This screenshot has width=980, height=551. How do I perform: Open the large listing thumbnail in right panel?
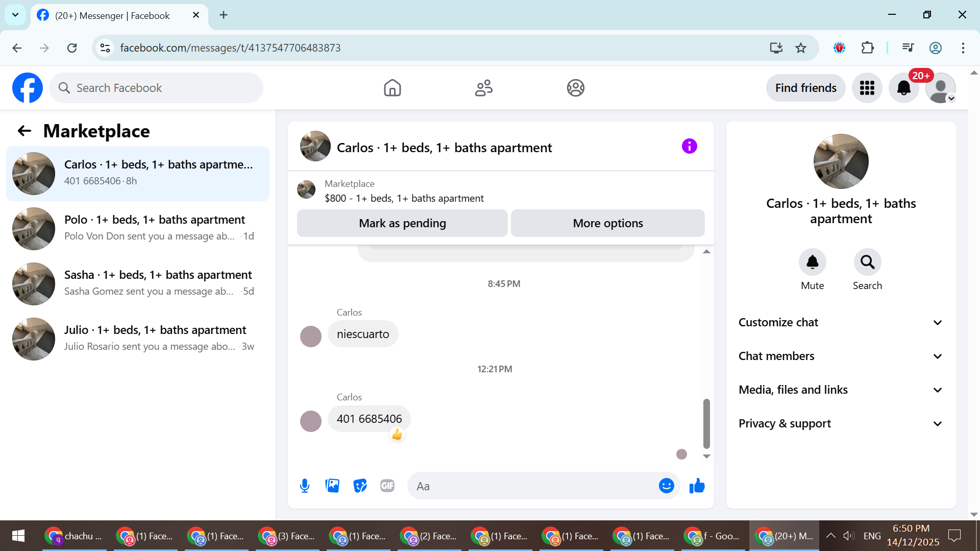click(841, 161)
